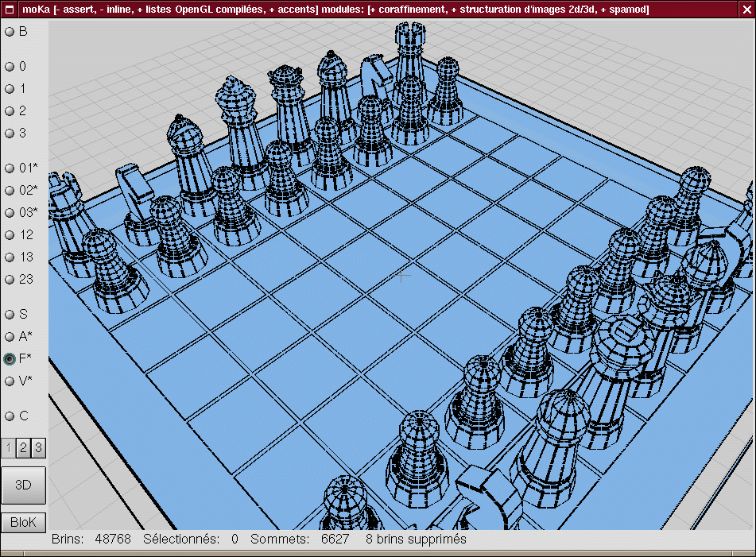The width and height of the screenshot is (756, 557).
Task: Click the 3D button
Action: [x=23, y=485]
